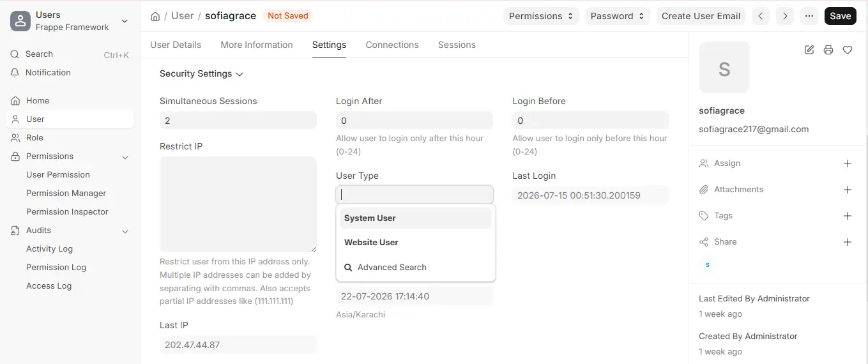The width and height of the screenshot is (868, 364).
Task: Click the 22-07-2026 17:14:40 datetime field
Action: coord(415,296)
